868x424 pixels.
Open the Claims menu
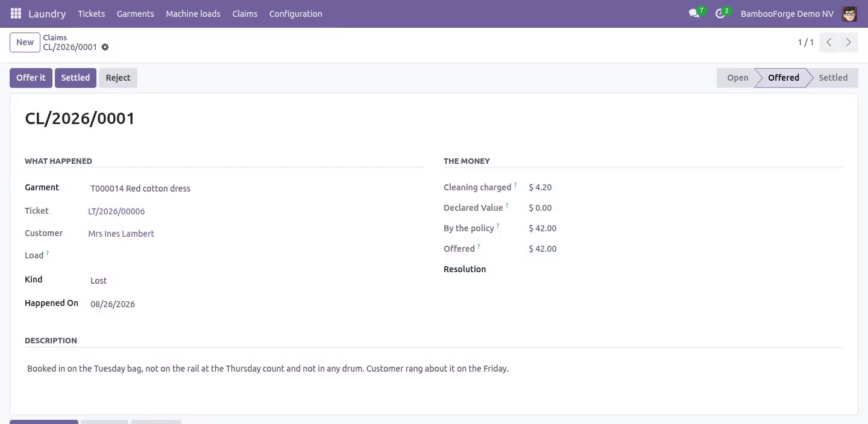click(x=245, y=13)
